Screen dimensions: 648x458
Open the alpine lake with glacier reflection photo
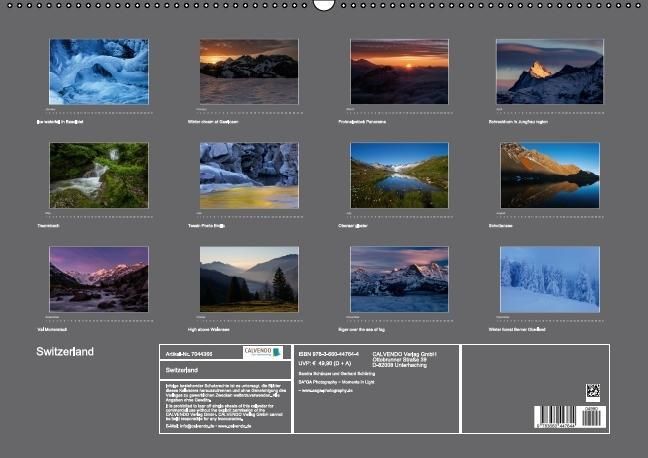coord(399,175)
